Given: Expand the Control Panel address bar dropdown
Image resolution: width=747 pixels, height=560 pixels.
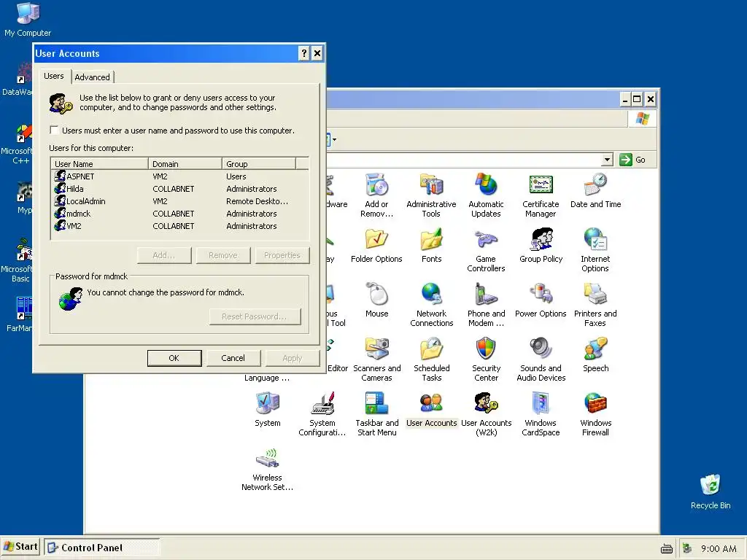Looking at the screenshot, I should click(607, 160).
